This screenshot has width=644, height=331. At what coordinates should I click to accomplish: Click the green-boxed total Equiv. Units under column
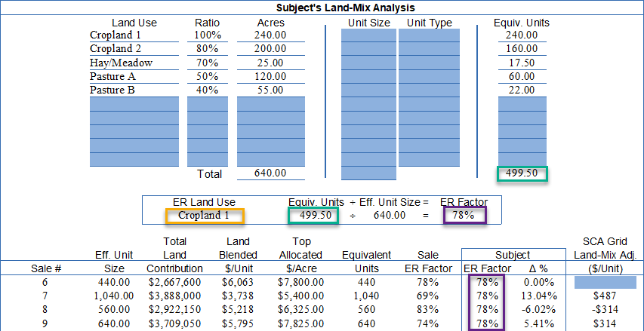click(521, 173)
